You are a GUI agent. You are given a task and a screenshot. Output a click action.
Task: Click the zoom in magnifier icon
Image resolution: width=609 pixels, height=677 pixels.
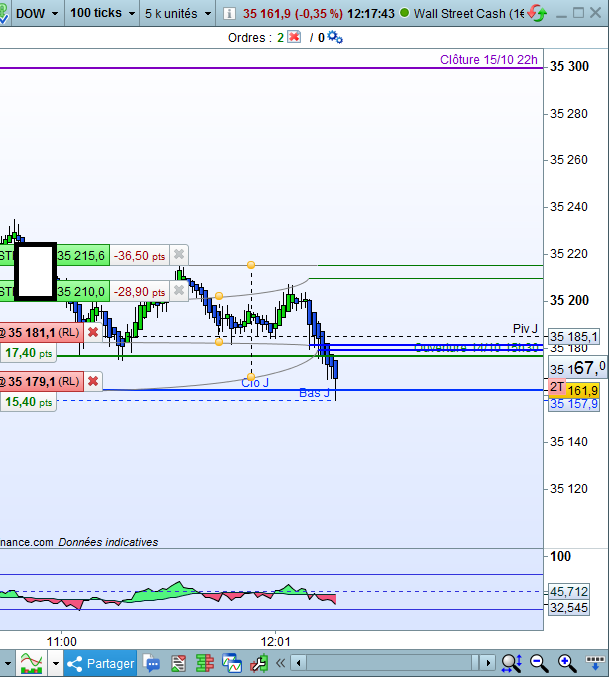point(567,663)
